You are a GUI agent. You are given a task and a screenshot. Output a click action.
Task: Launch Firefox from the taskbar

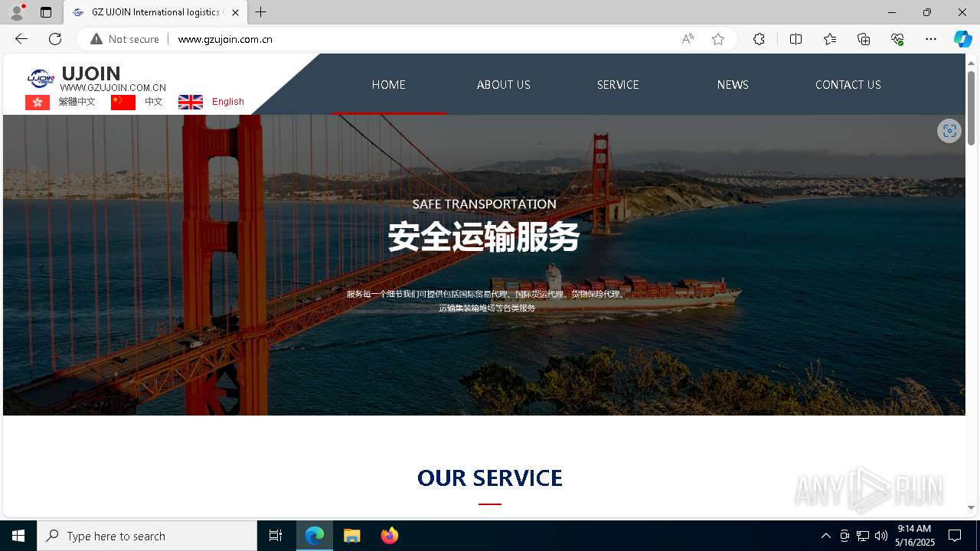pyautogui.click(x=390, y=536)
